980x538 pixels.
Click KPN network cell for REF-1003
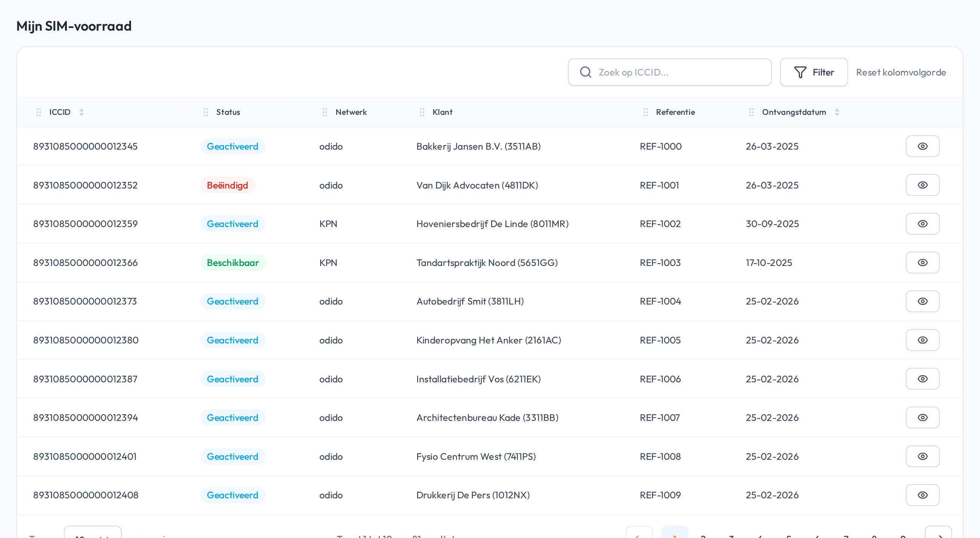pos(328,262)
